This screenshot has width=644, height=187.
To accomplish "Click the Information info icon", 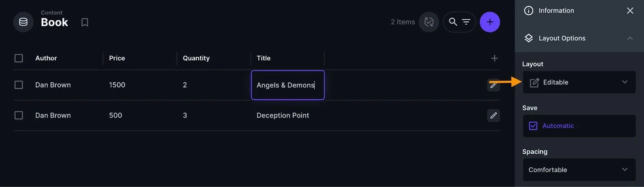I will [528, 11].
